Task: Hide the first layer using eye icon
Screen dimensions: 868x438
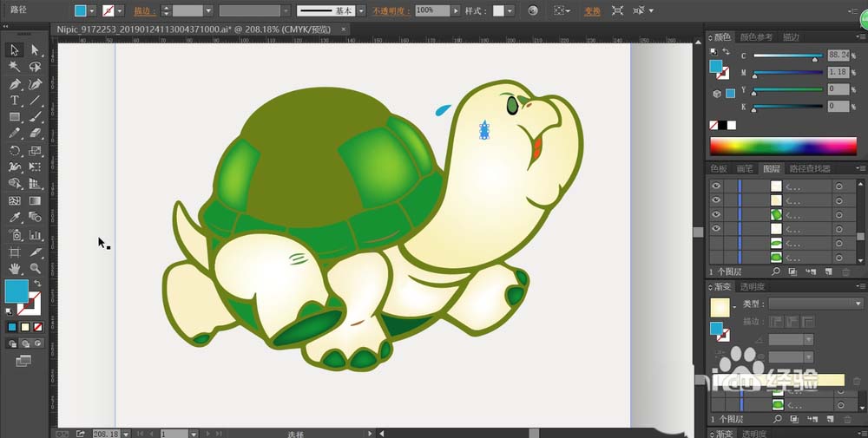Action: click(717, 186)
